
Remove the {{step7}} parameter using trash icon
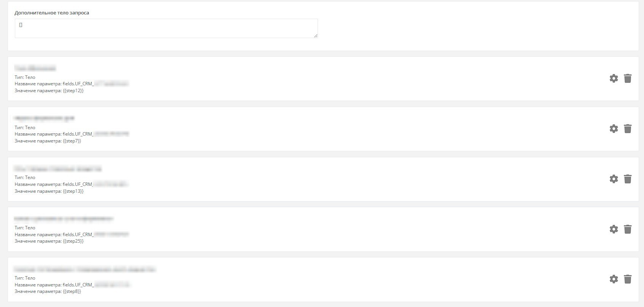(628, 129)
